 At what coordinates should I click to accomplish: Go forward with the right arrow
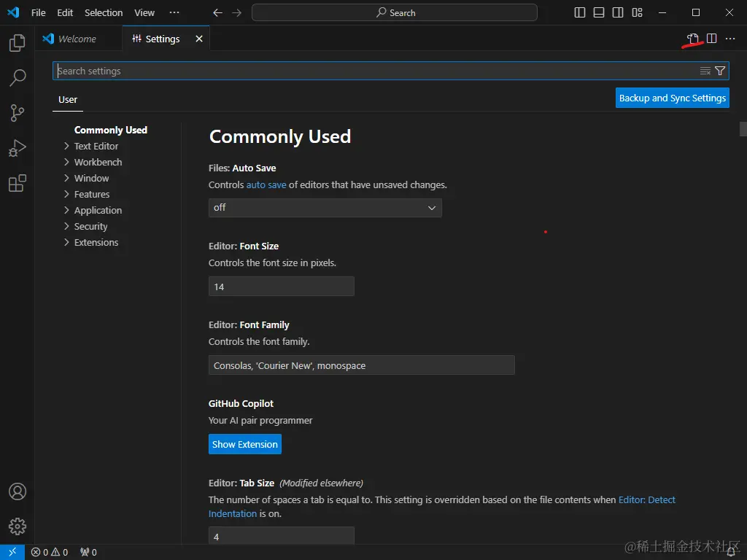237,13
